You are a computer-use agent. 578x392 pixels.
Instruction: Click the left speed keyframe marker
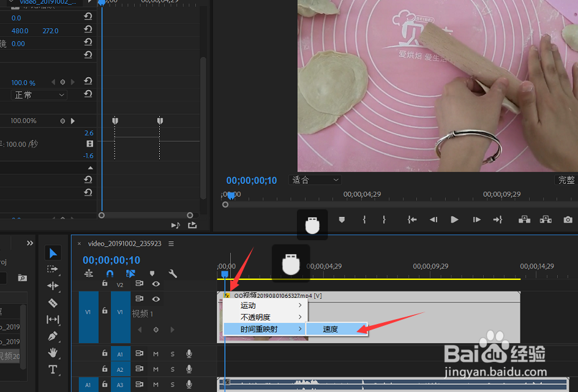pyautogui.click(x=115, y=121)
